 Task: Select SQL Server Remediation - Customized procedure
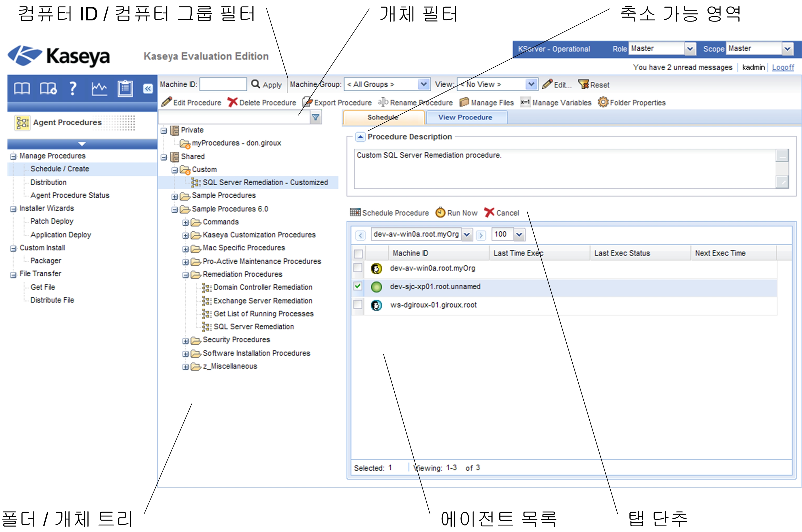(265, 182)
